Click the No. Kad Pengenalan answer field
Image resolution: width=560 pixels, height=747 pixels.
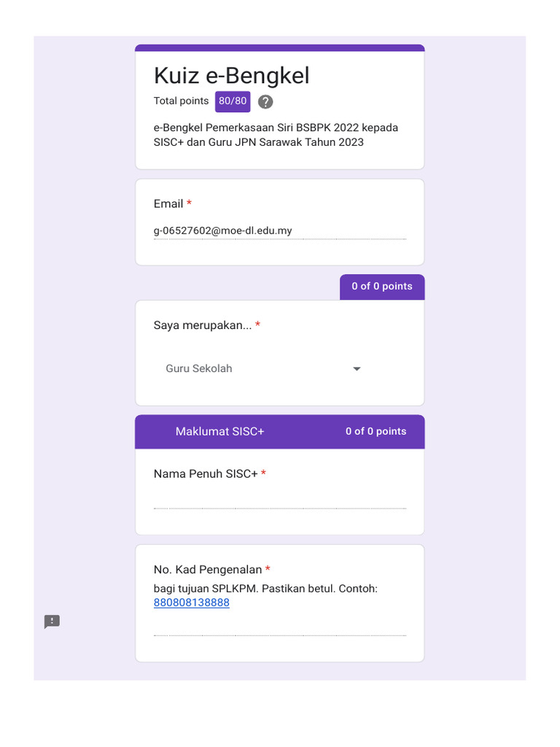click(x=279, y=627)
